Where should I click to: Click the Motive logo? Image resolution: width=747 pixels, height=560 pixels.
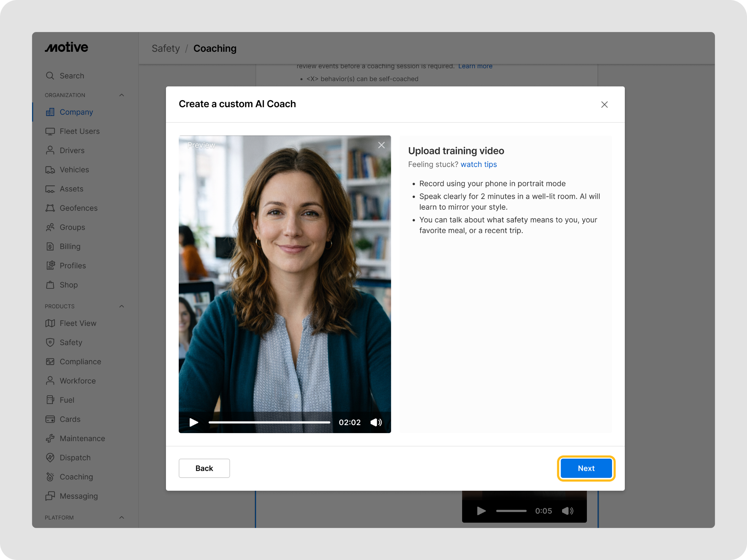coord(66,47)
